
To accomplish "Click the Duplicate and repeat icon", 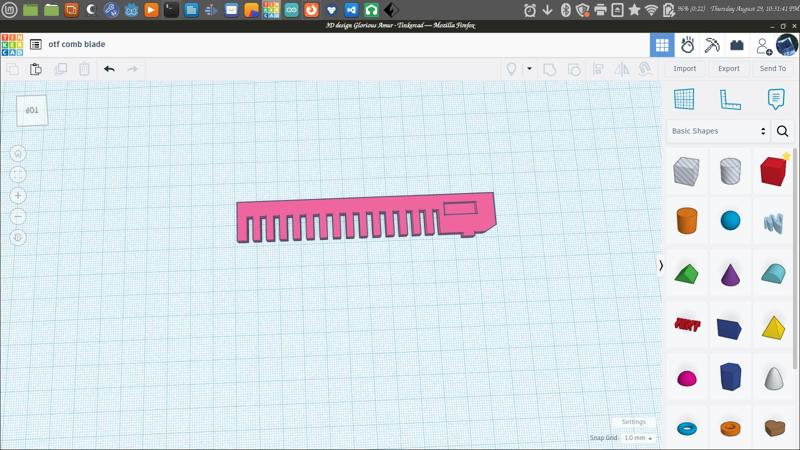I will pos(60,69).
